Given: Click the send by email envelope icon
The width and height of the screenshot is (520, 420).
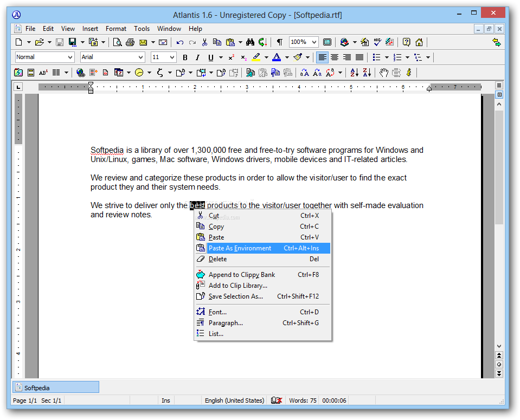Looking at the screenshot, I should [143, 42].
